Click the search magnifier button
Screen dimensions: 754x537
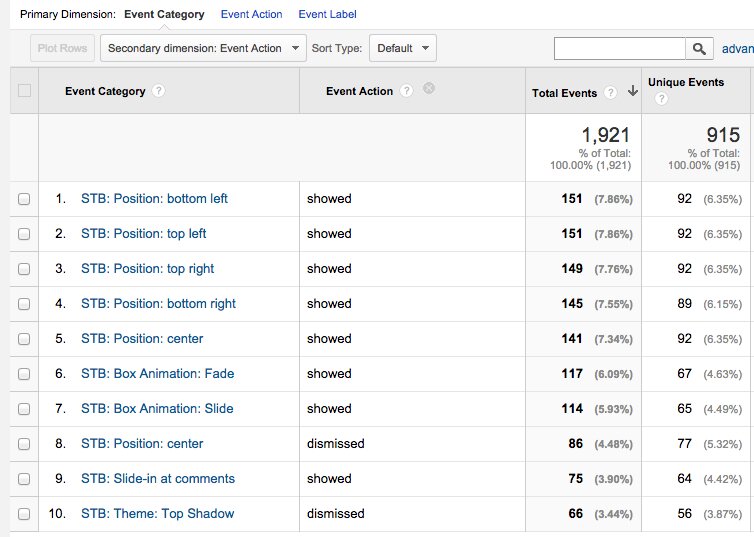tap(699, 48)
